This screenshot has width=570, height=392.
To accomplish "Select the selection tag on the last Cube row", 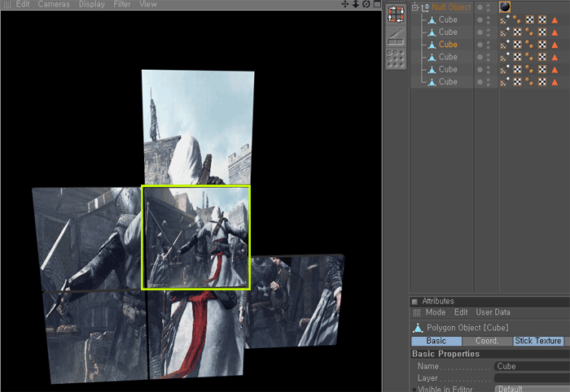I will click(x=505, y=81).
